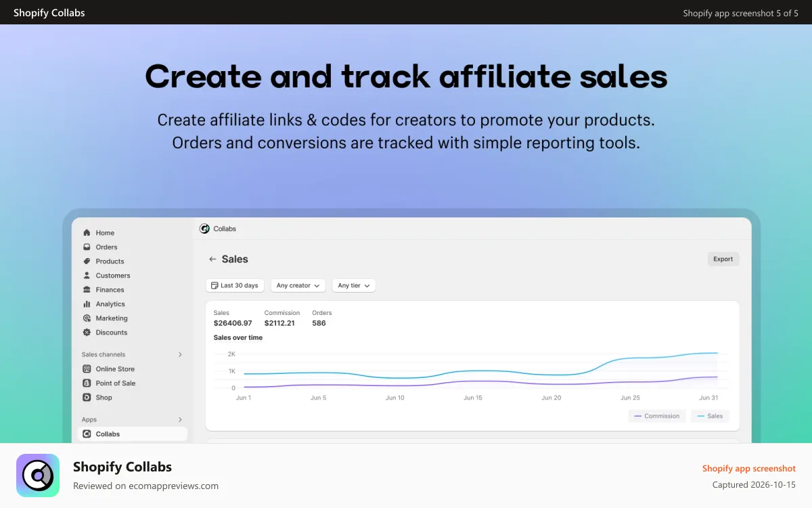
Task: Click the 2K y-axis label
Action: [x=231, y=354]
